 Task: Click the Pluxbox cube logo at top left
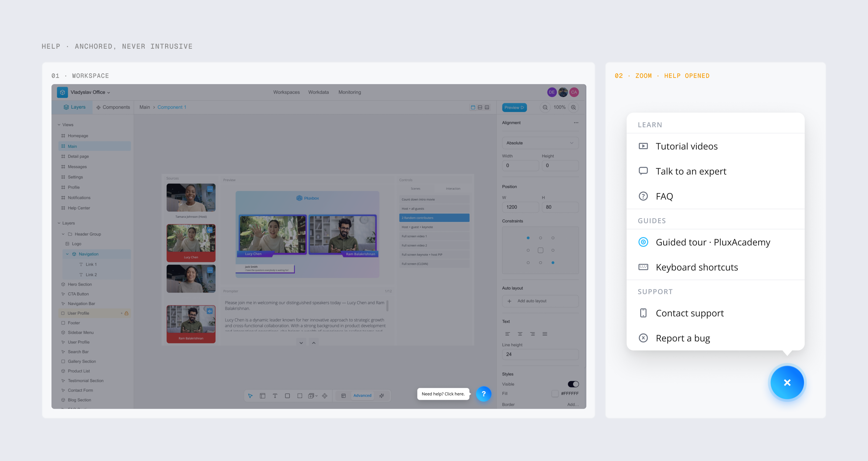click(x=62, y=92)
